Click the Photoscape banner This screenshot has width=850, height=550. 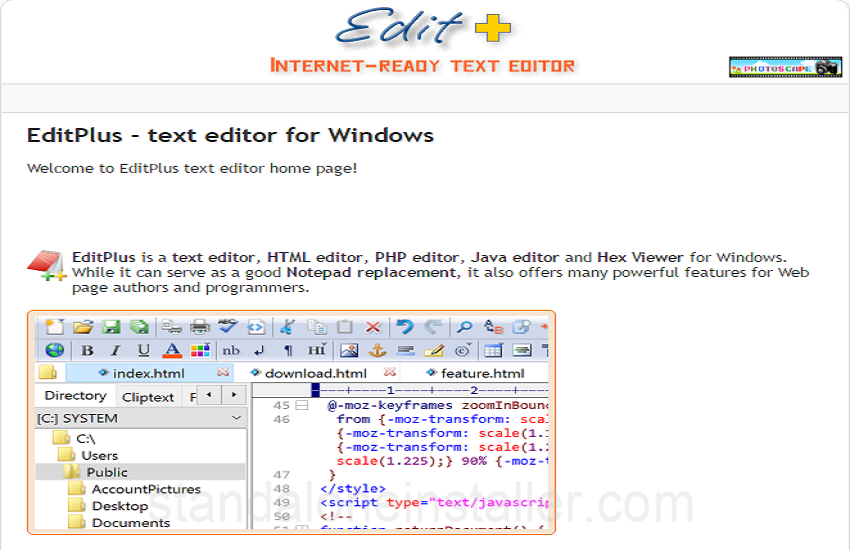pos(785,67)
